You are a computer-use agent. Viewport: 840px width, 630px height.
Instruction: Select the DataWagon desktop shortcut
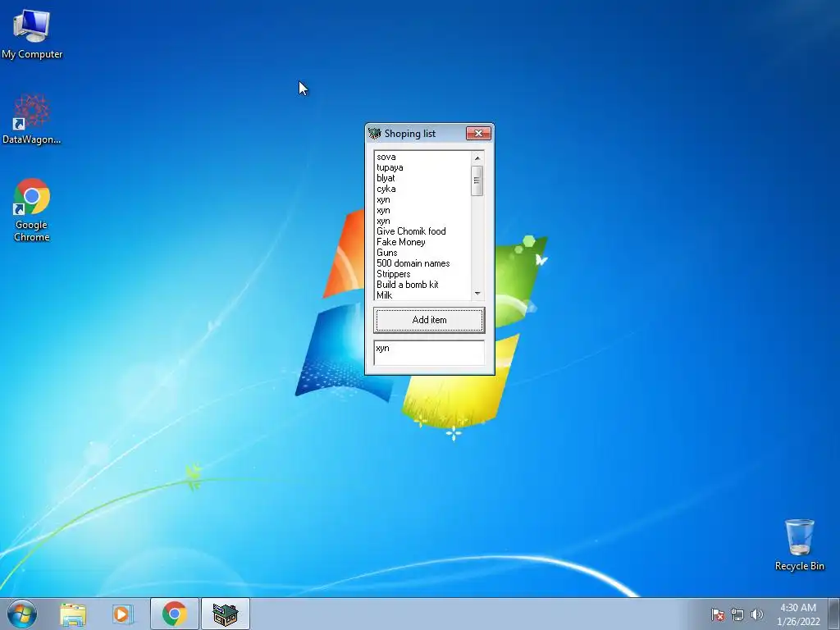pyautogui.click(x=32, y=119)
